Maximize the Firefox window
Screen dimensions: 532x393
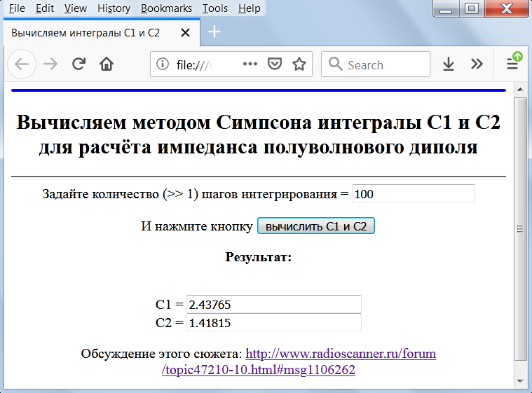472,9
